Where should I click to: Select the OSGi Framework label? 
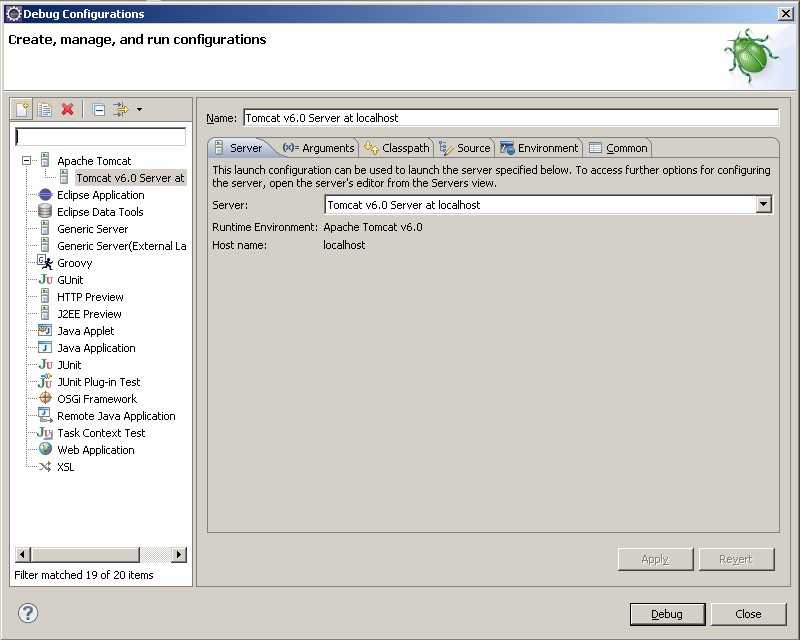97,399
